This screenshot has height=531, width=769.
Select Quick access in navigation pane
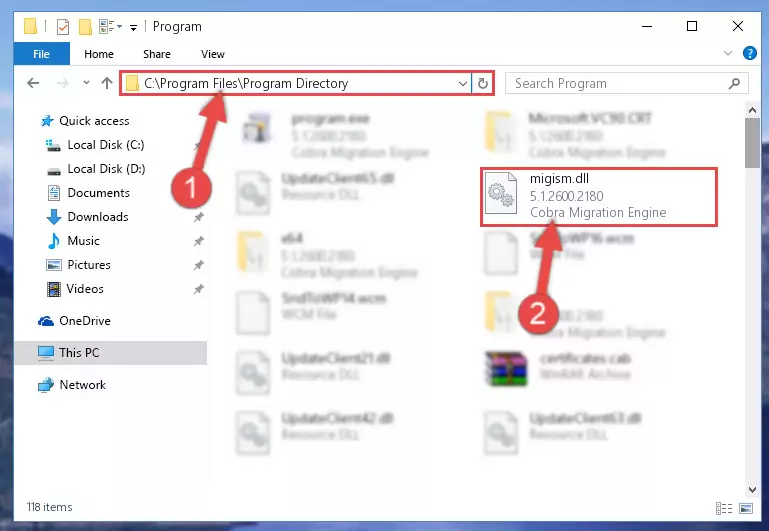[x=94, y=121]
